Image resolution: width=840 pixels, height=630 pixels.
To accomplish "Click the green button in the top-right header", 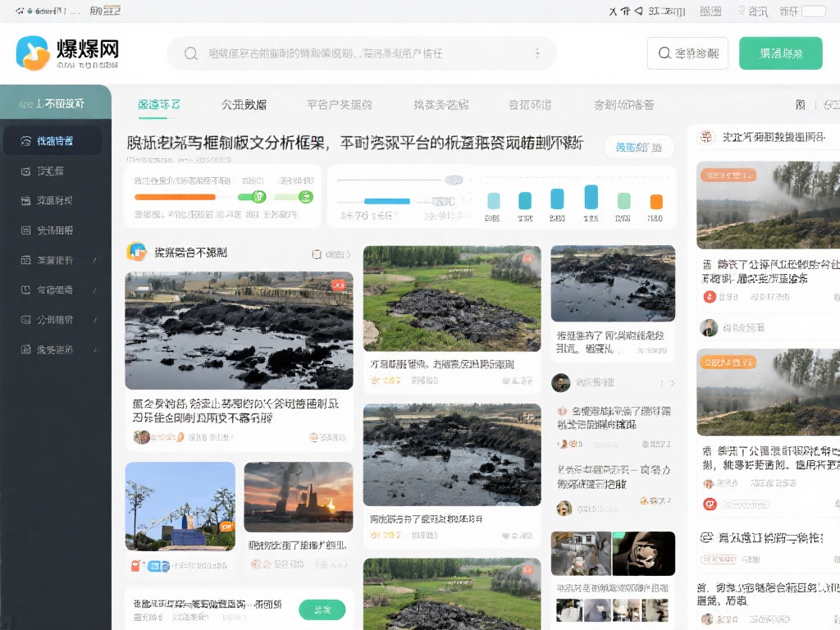I will pos(780,53).
